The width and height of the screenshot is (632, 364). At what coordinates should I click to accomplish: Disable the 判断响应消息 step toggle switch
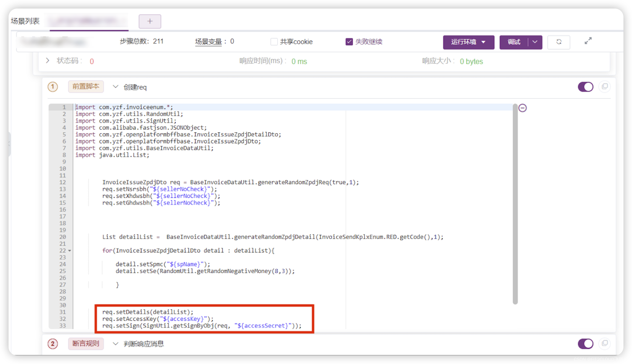tap(585, 344)
